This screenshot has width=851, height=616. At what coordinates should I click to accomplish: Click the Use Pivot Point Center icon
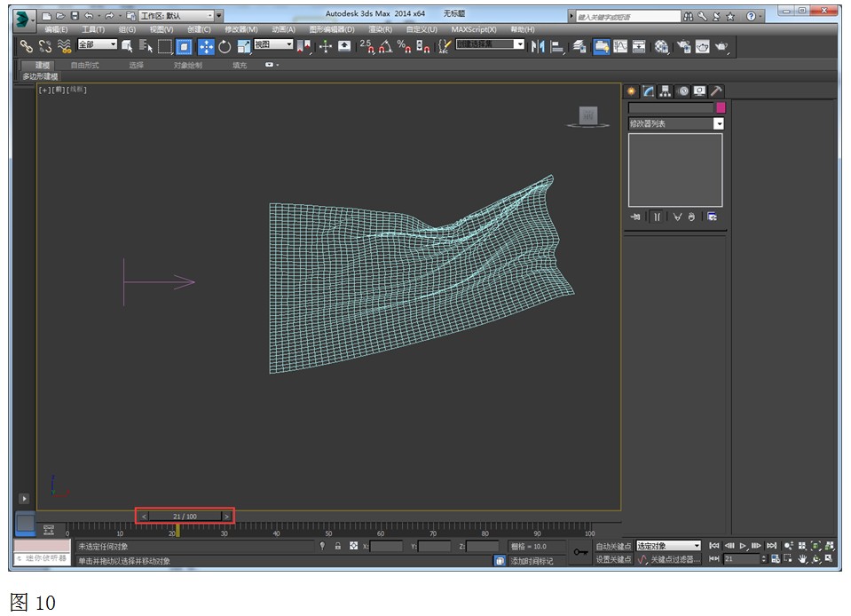click(x=303, y=47)
